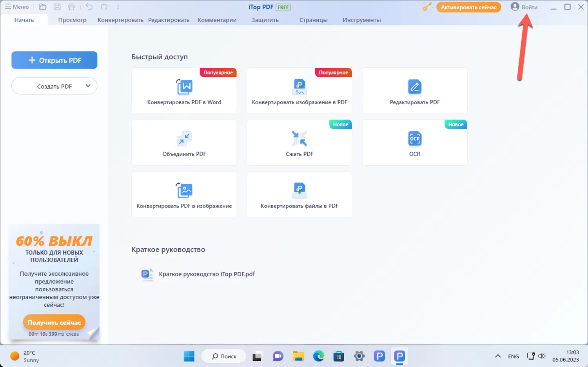Click the PDF file icon beside Краткое руководство
This screenshot has height=367, width=588.
147,275
